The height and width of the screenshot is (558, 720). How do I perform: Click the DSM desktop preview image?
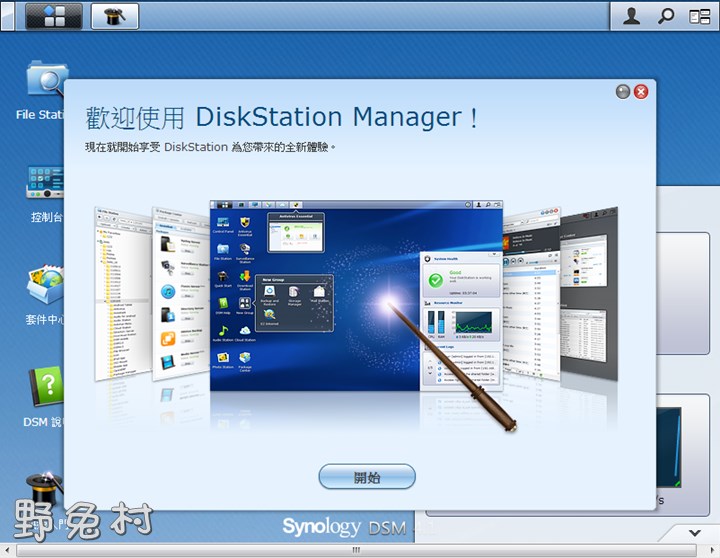pyautogui.click(x=356, y=295)
